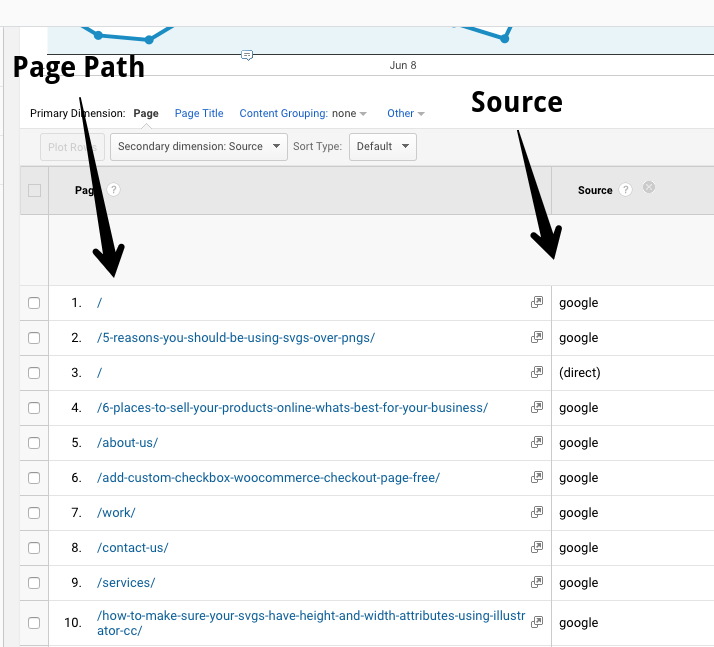Click annotation speech bubble icon under chart

click(247, 55)
